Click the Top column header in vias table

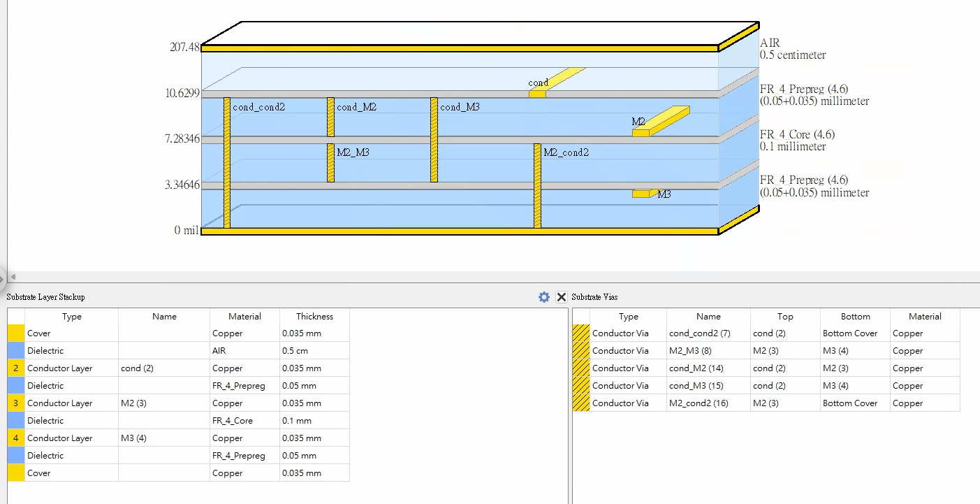pyautogui.click(x=785, y=317)
